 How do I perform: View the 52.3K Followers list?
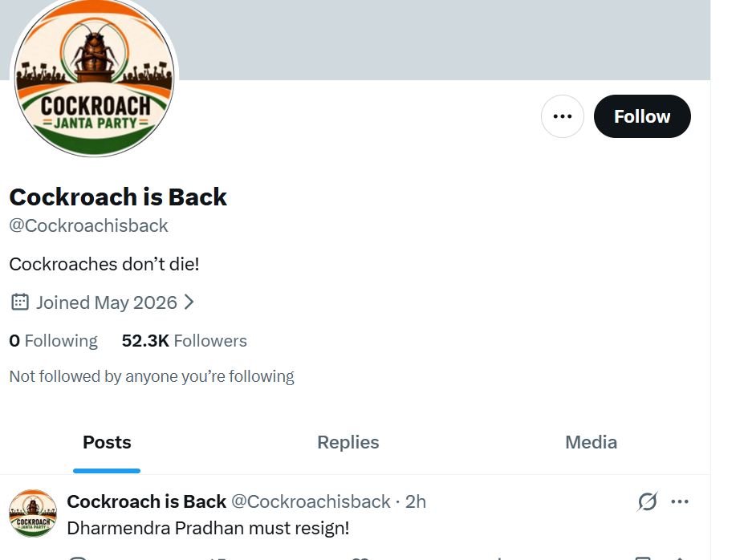[184, 341]
